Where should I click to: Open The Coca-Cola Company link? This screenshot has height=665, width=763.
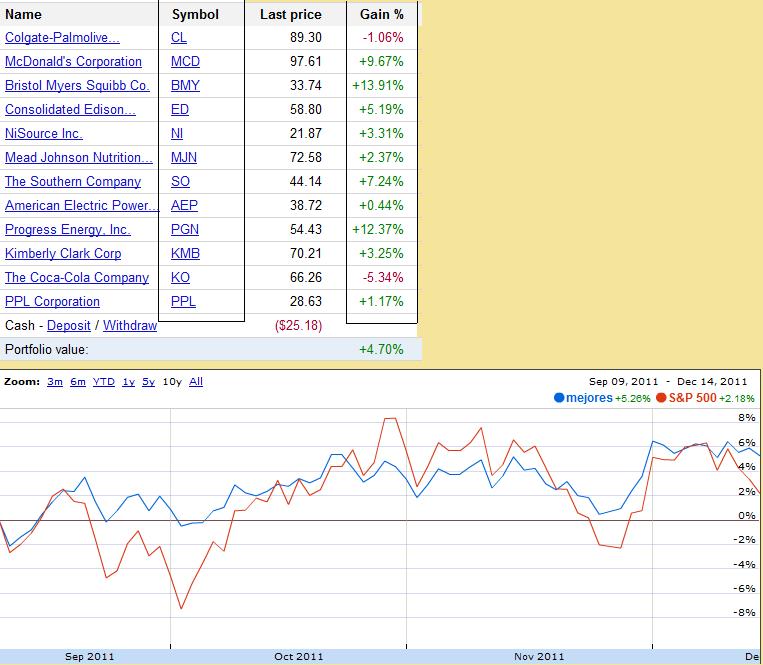[x=77, y=277]
